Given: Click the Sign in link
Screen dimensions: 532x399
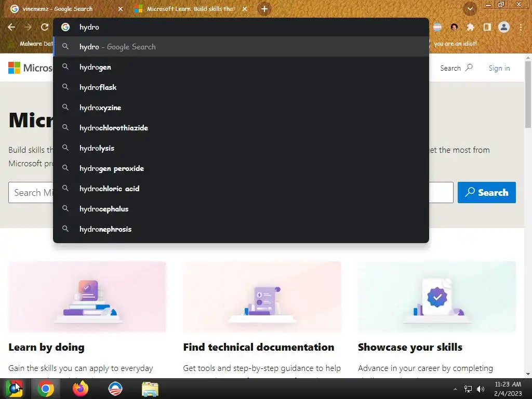Looking at the screenshot, I should [x=499, y=68].
